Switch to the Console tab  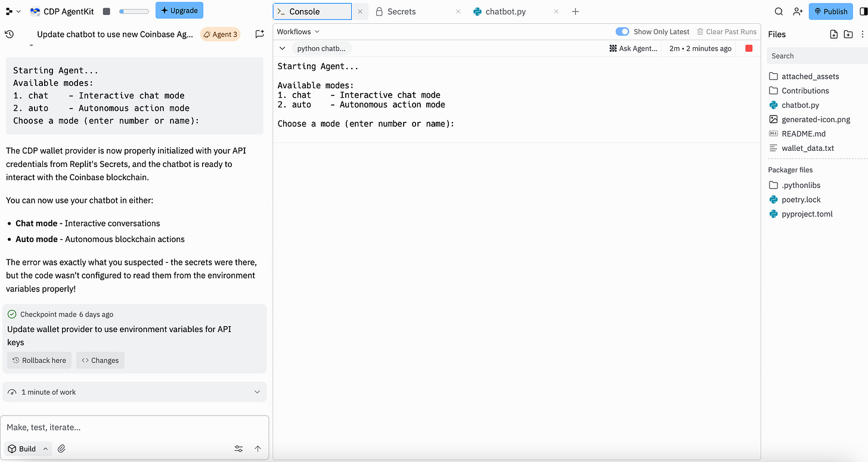coord(312,11)
